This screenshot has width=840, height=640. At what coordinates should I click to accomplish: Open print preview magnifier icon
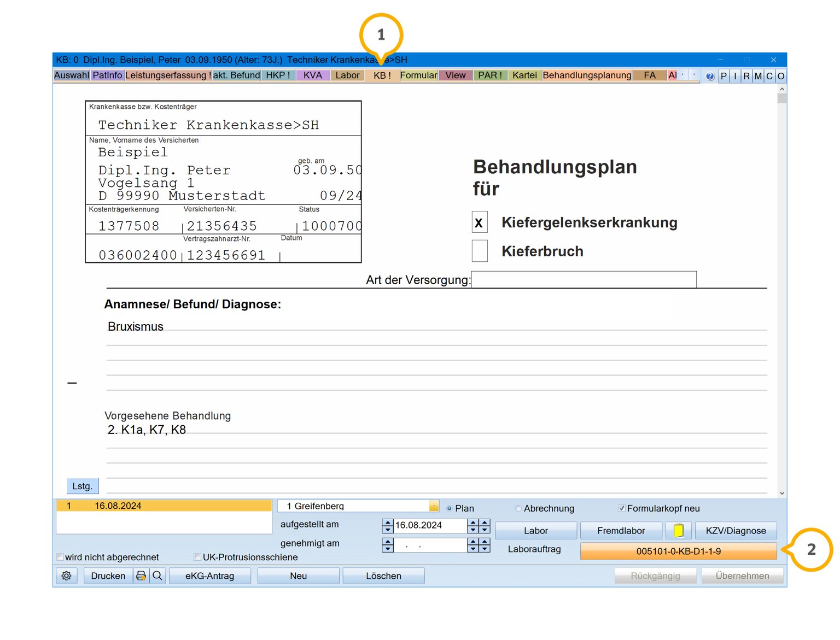[x=157, y=576]
